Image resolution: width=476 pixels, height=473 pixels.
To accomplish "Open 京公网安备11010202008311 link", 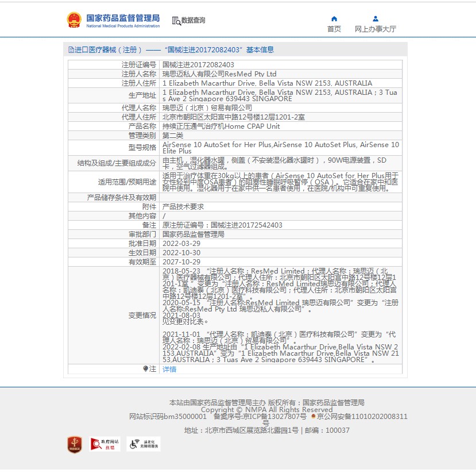I will click(362, 417).
